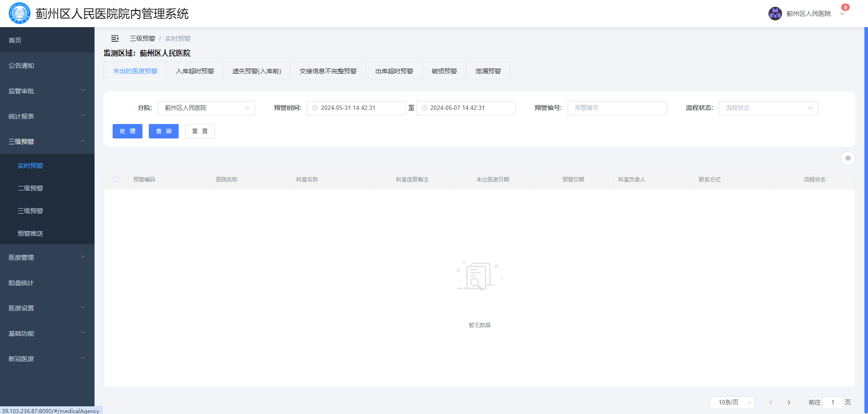Open 预警推送 in the sidebar
868x414 pixels.
[30, 233]
